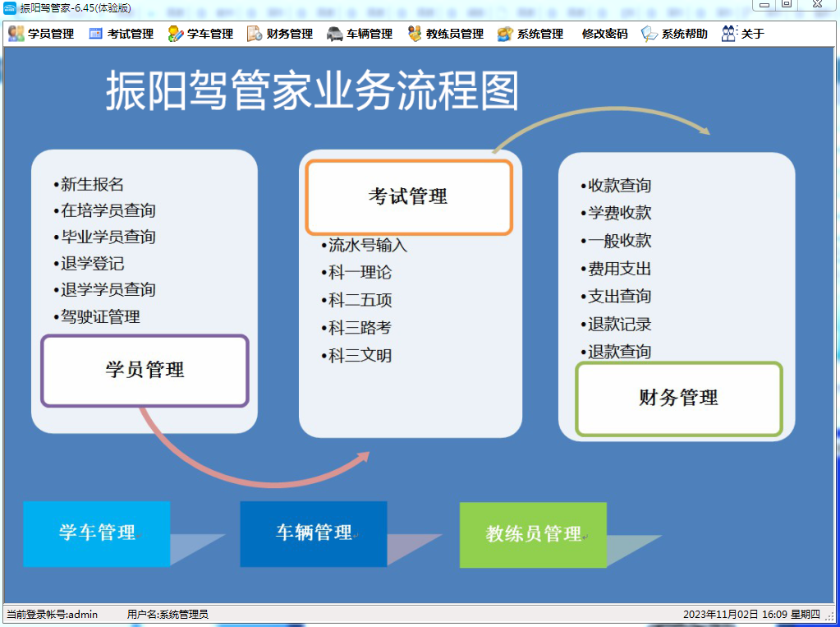This screenshot has width=840, height=627.
Task: Click the 系统管理 icon
Action: [x=505, y=34]
